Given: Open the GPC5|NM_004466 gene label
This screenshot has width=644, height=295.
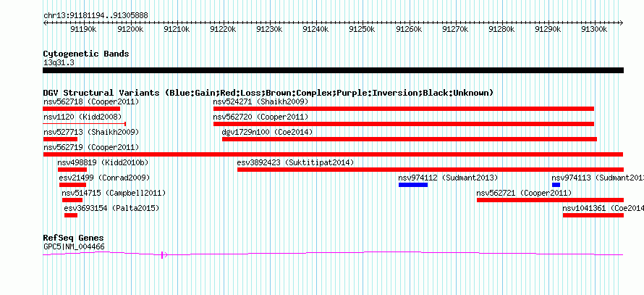Looking at the screenshot, I should coord(74,247).
